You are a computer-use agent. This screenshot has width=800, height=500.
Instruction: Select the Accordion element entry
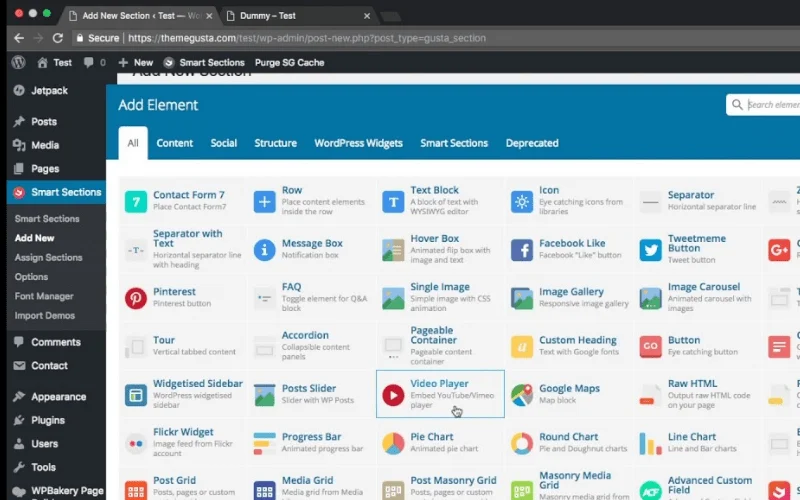pos(311,345)
